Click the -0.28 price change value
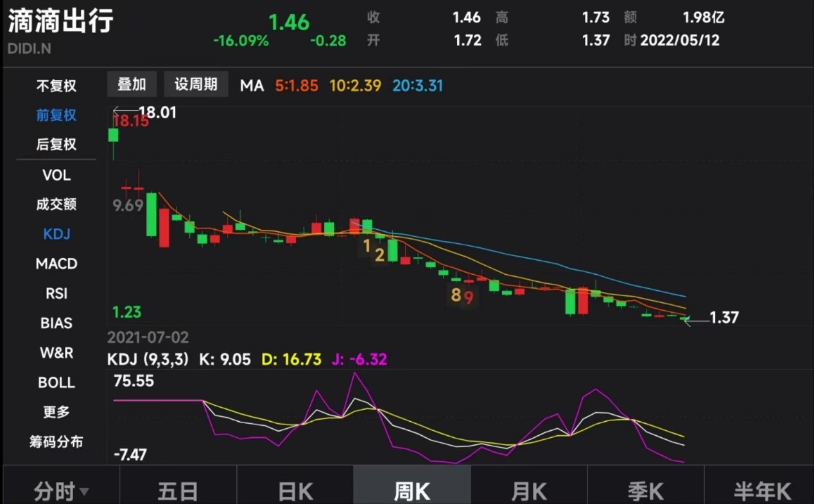The height and width of the screenshot is (504, 814). (x=328, y=41)
